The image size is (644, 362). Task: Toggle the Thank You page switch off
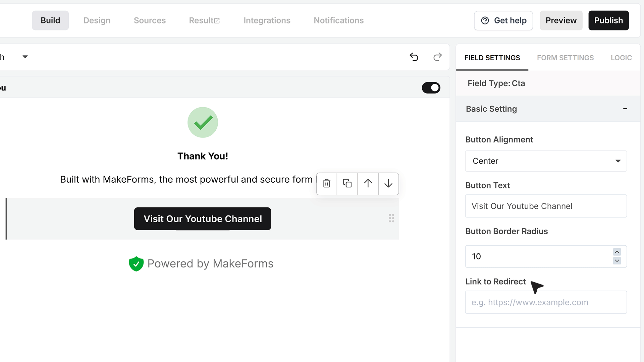pyautogui.click(x=431, y=88)
